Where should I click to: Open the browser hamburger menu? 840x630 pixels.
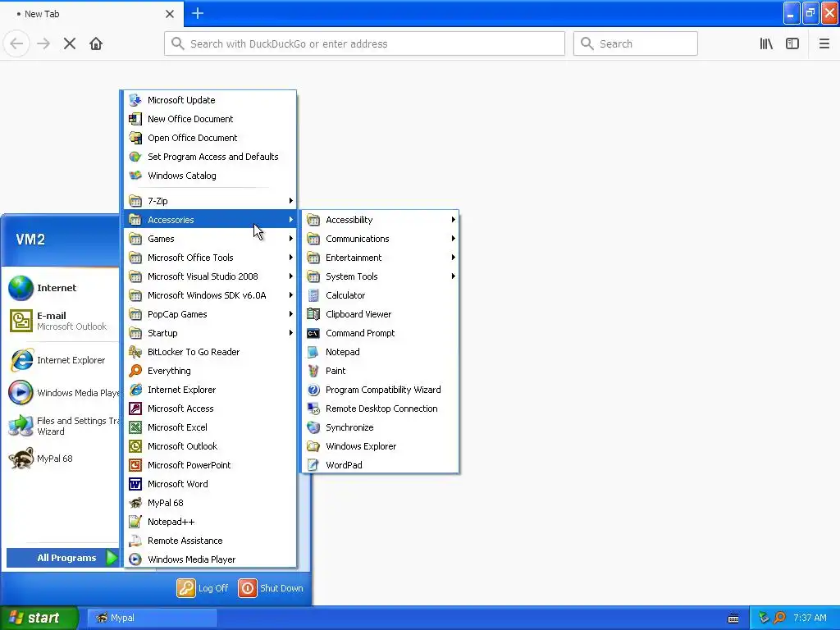click(x=824, y=43)
